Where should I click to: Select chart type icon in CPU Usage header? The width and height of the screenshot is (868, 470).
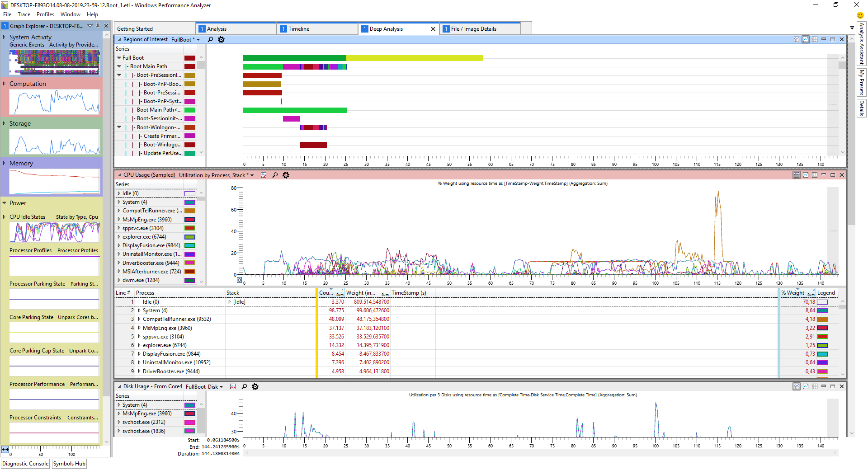(x=264, y=175)
